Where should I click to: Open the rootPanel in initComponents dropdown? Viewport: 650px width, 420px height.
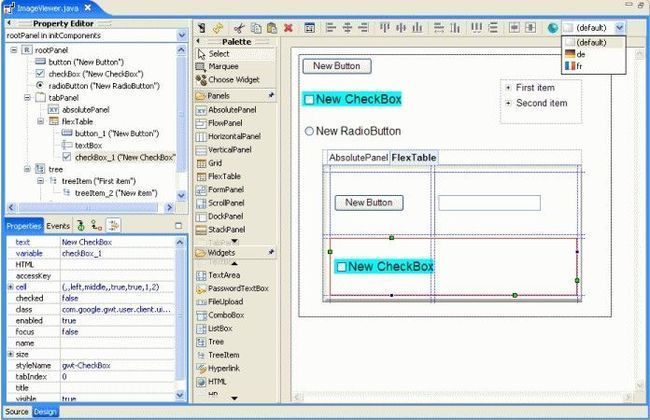point(182,36)
